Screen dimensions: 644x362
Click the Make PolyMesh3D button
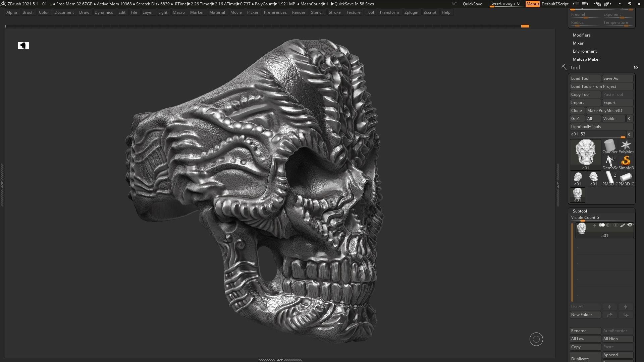click(609, 111)
